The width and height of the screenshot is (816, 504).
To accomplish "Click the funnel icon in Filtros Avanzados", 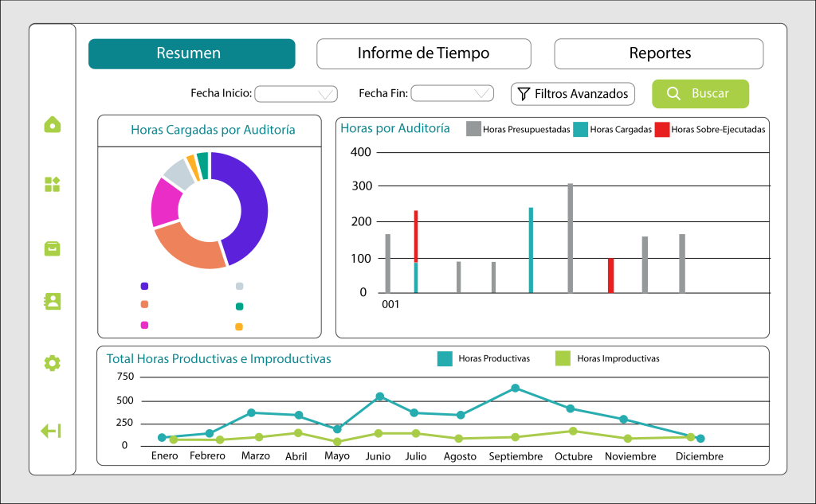I will pos(524,94).
